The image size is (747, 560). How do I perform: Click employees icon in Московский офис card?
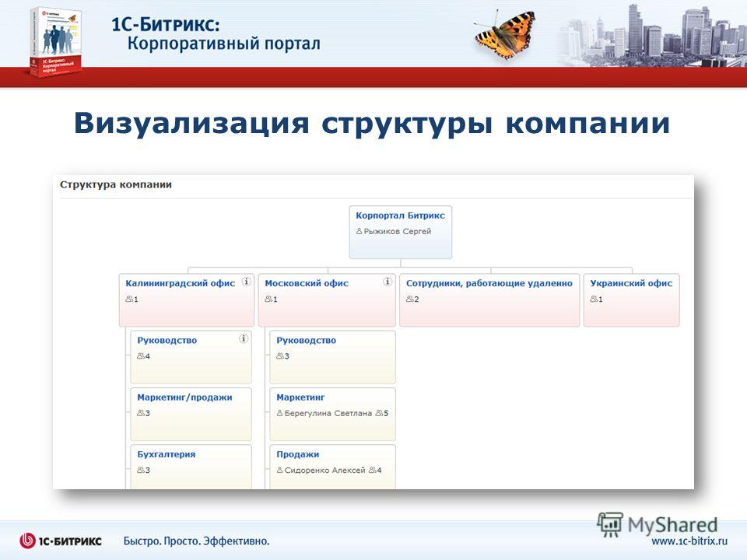[x=268, y=299]
